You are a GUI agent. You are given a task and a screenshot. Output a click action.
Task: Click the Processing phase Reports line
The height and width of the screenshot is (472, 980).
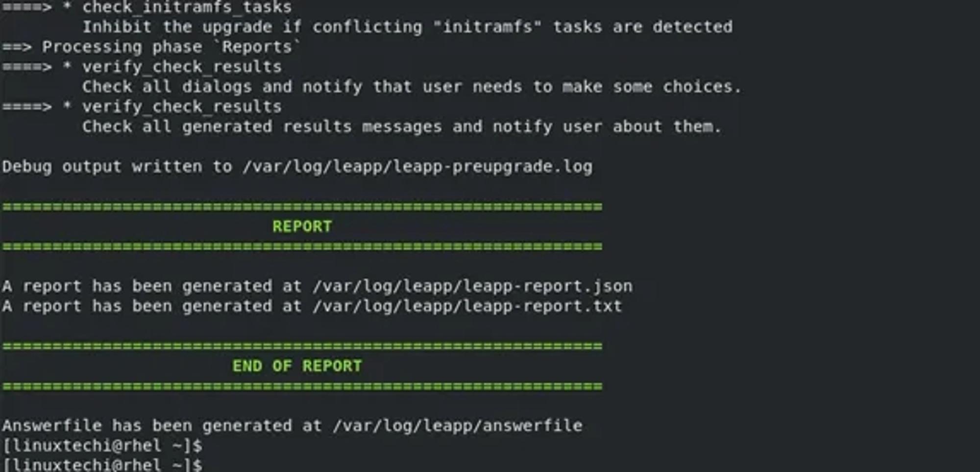[x=151, y=47]
